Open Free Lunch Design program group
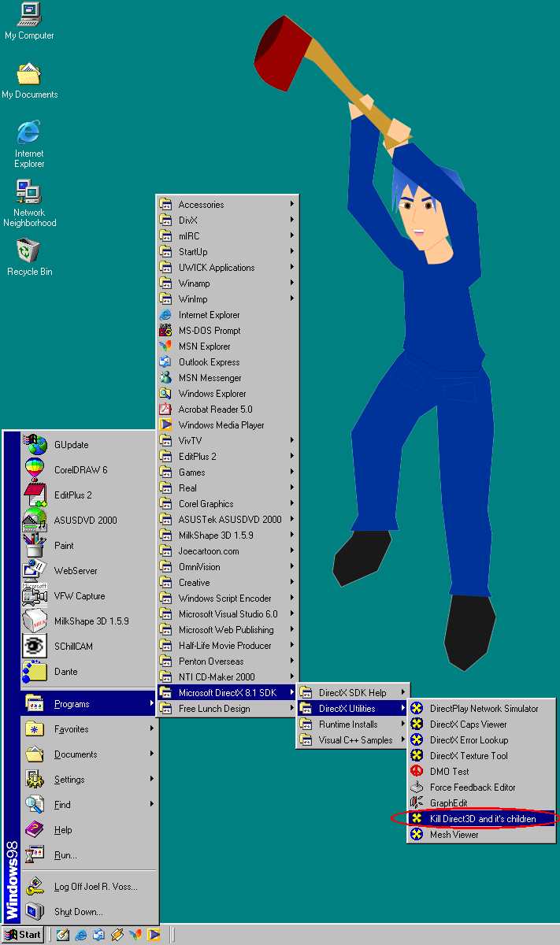 [x=228, y=709]
